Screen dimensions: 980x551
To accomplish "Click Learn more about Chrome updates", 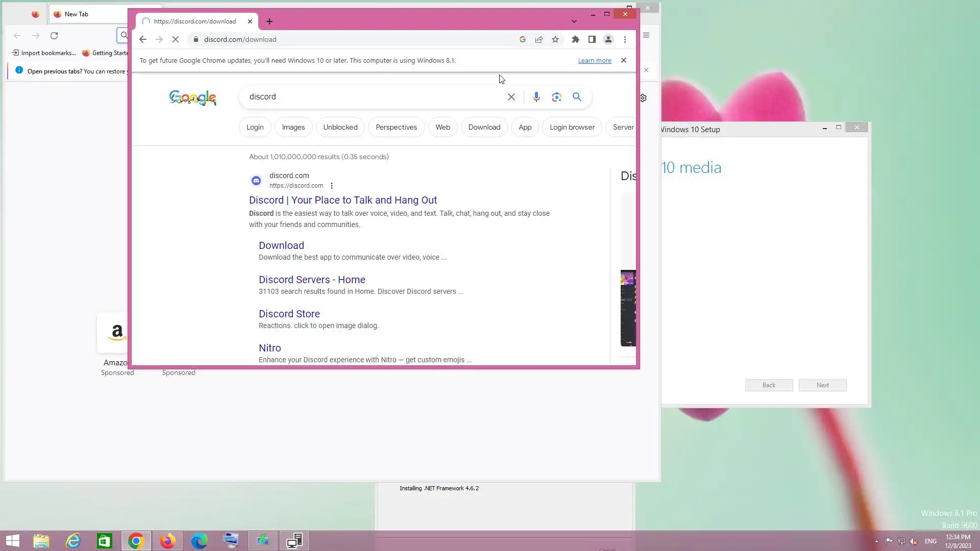I will coord(595,60).
